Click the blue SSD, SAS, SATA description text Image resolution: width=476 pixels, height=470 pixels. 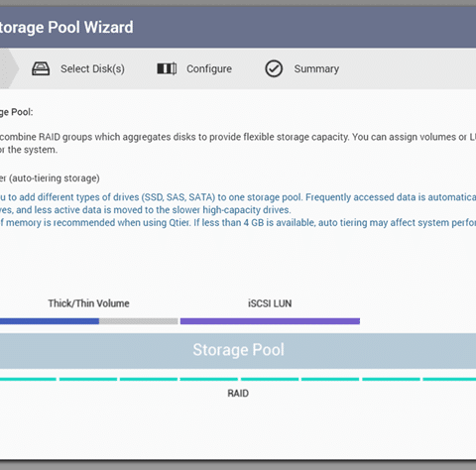[x=238, y=203]
